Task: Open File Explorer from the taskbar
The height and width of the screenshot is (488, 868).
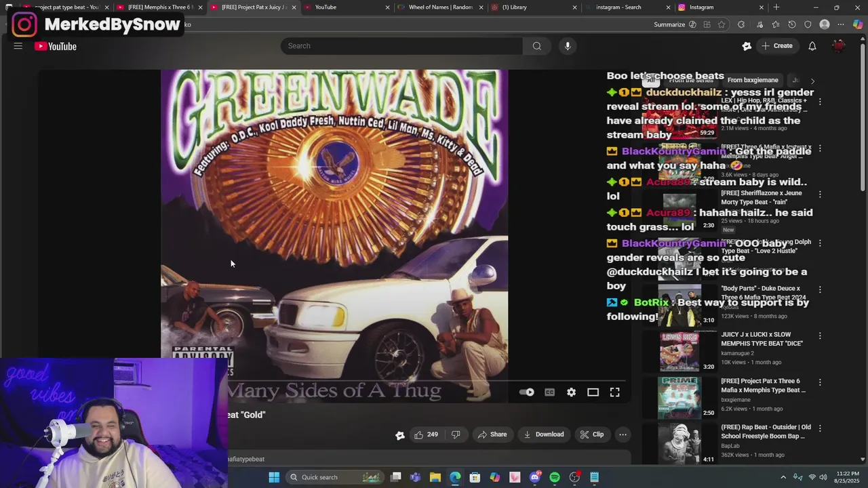Action: coord(435,477)
